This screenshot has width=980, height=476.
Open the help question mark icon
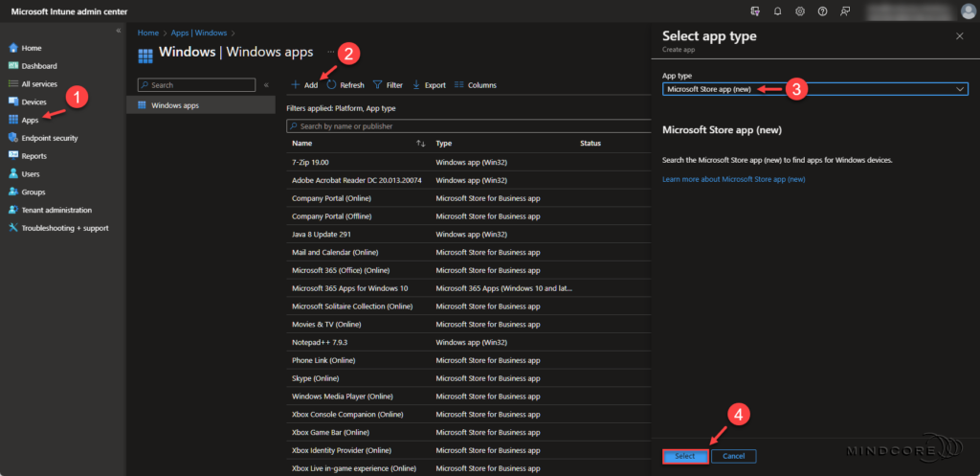pyautogui.click(x=822, y=11)
